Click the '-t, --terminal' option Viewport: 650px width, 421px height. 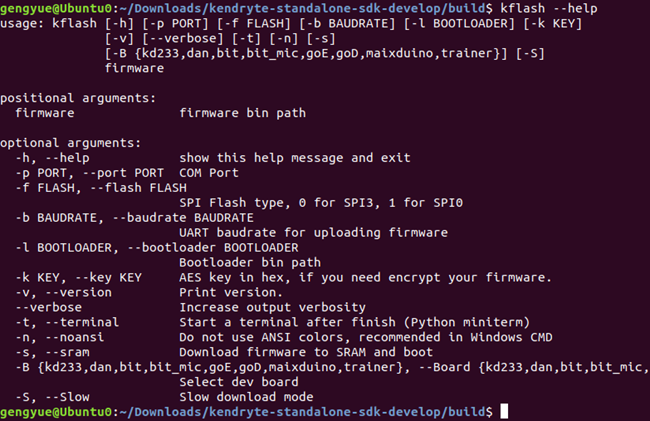(x=67, y=322)
